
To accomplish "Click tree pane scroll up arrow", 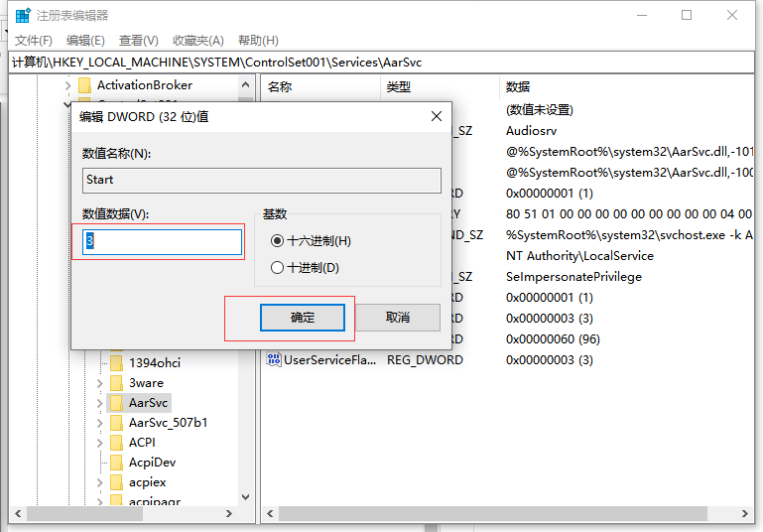I will pyautogui.click(x=246, y=84).
